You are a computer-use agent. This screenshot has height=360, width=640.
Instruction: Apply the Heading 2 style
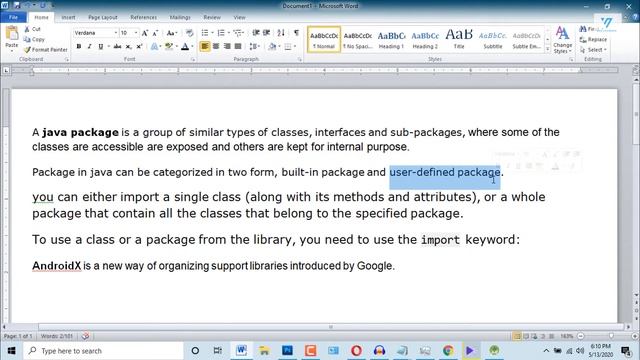(x=425, y=40)
